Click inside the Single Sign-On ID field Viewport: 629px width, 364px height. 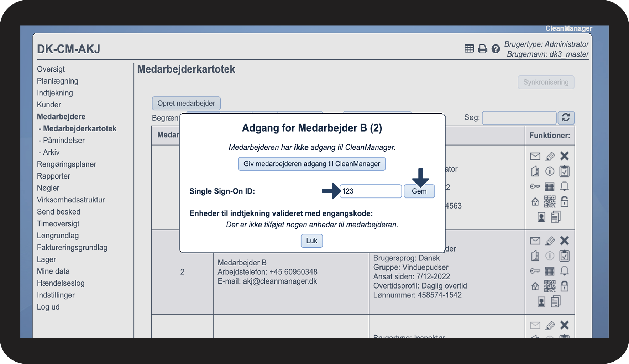[370, 191]
